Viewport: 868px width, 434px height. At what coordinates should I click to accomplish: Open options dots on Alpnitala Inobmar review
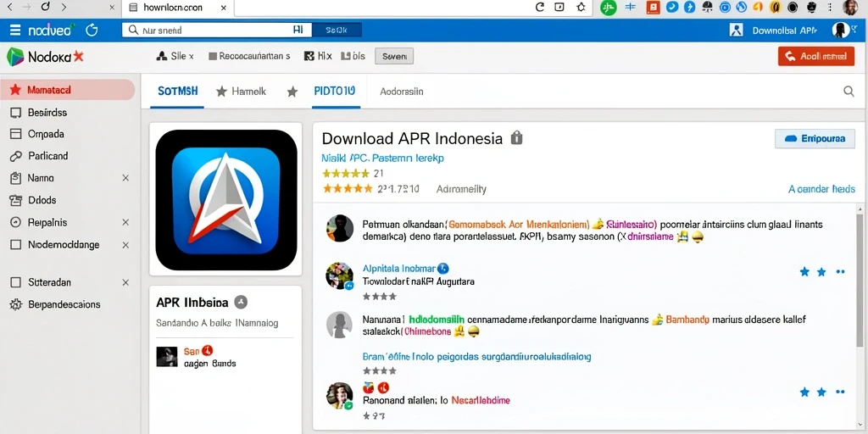(840, 272)
